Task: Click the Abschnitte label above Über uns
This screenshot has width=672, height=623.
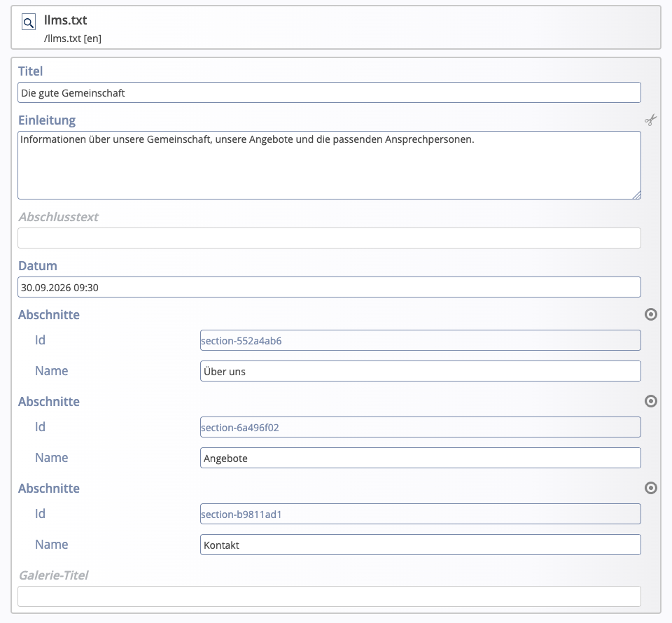Action: click(49, 314)
